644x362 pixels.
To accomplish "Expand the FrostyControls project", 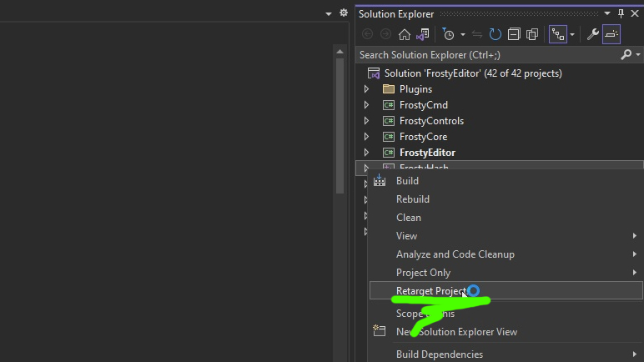I will (366, 121).
